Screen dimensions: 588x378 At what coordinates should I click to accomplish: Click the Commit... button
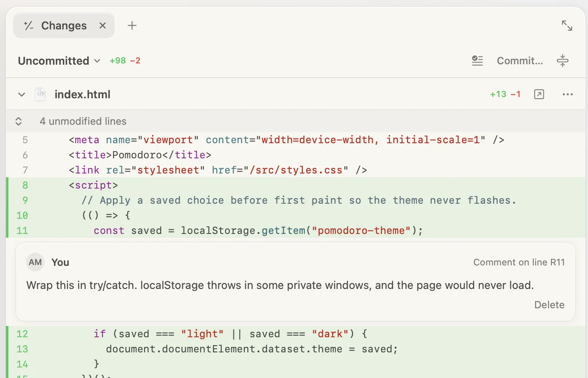[x=520, y=61]
